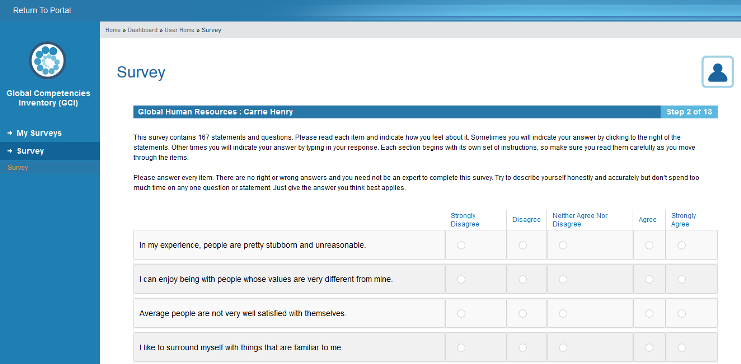Screen dimensions: 741x364
Task: Go to Home breadcrumb
Action: (113, 30)
